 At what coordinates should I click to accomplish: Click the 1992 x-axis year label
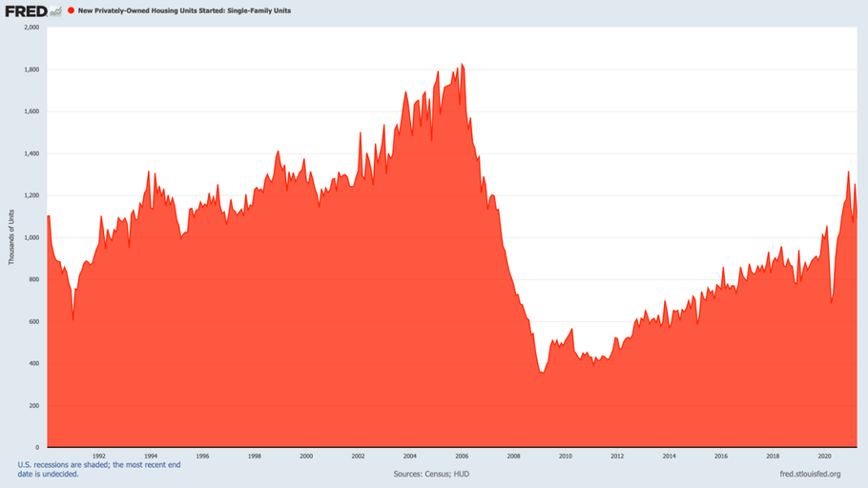point(98,457)
